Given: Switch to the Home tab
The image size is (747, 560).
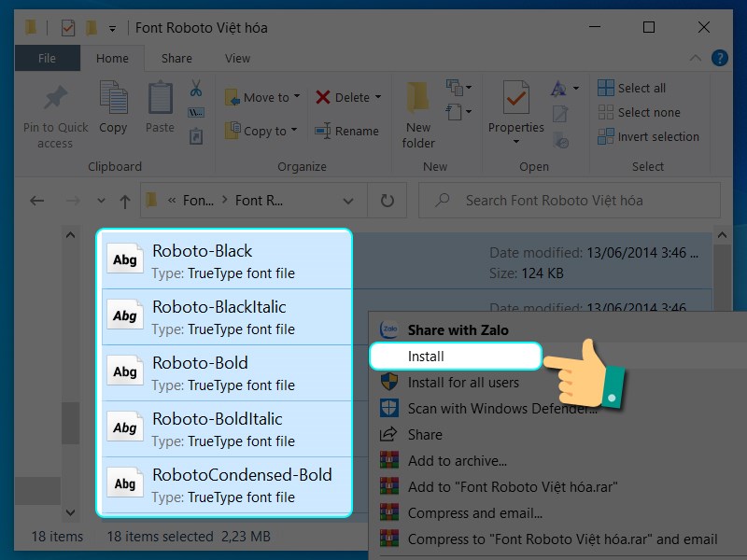Looking at the screenshot, I should click(x=112, y=58).
